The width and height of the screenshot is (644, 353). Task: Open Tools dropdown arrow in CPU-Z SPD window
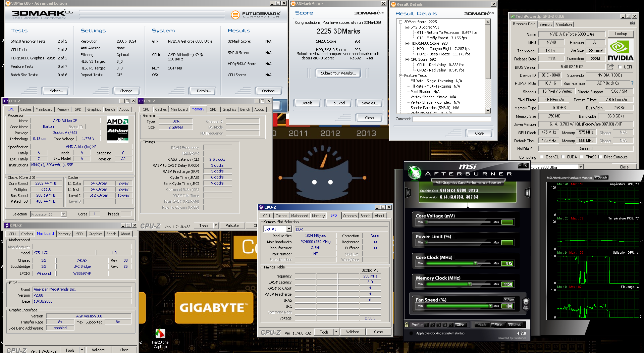(336, 332)
